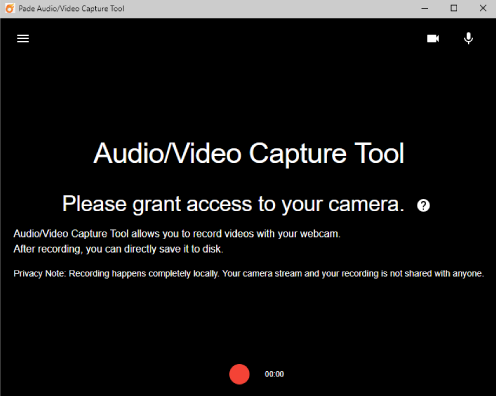
Task: Click the "Privacy Note:" label
Action: pos(40,274)
